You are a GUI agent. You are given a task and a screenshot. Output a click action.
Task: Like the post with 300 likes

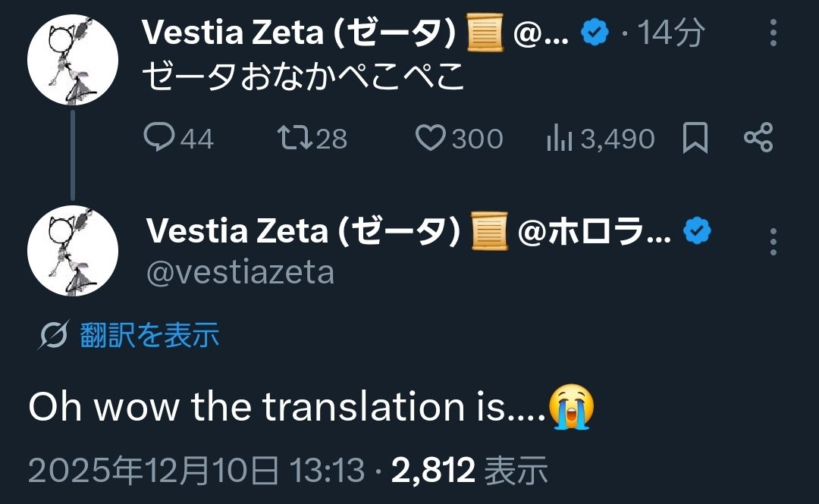[x=432, y=138]
